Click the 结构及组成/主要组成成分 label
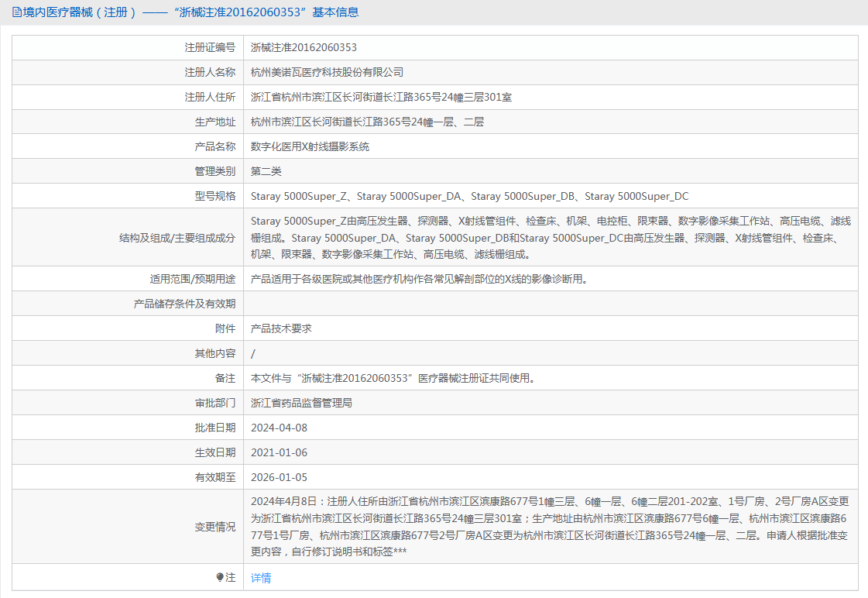The height and width of the screenshot is (598, 868). tap(177, 238)
